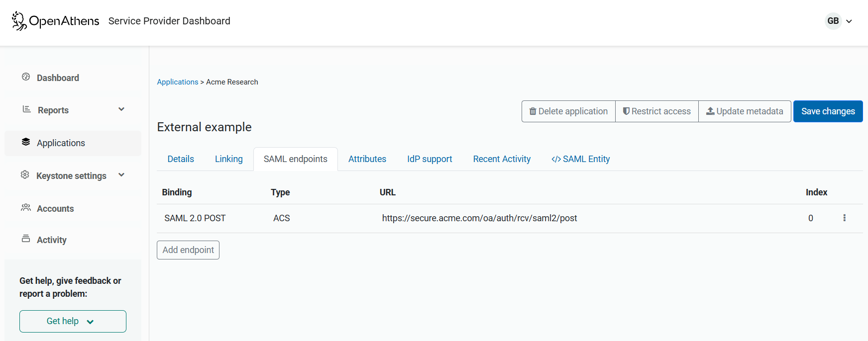Image resolution: width=868 pixels, height=341 pixels.
Task: Click the External example heading
Action: (205, 127)
